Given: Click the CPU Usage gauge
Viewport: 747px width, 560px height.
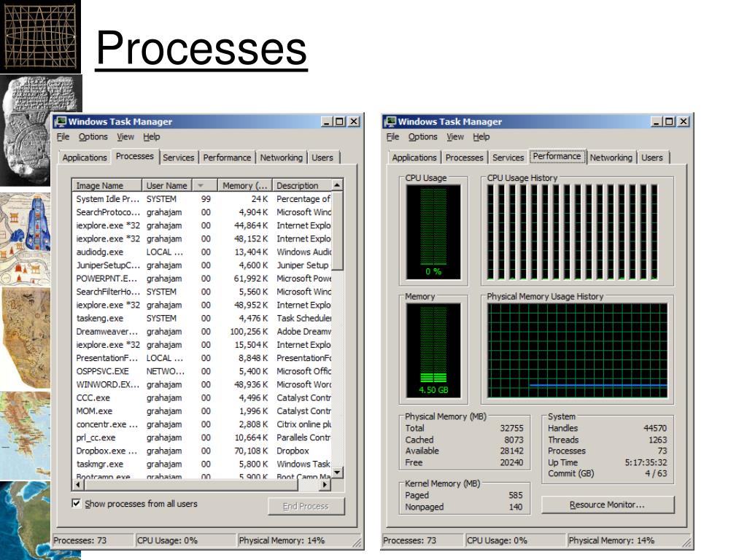Looking at the screenshot, I should 433,232.
